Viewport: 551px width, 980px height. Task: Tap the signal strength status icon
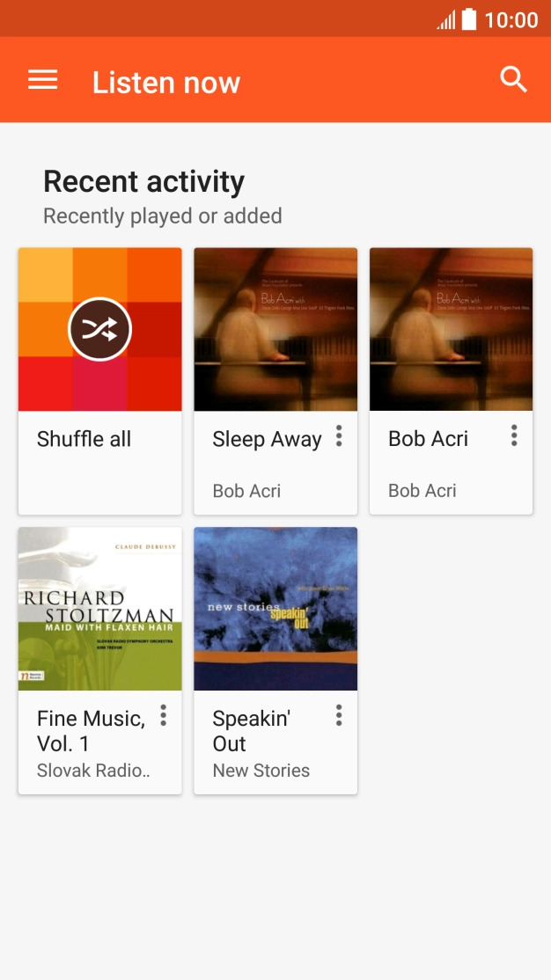(446, 19)
